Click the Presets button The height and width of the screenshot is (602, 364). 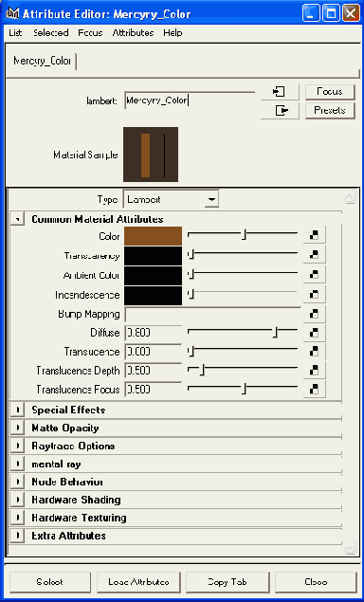pyautogui.click(x=330, y=111)
